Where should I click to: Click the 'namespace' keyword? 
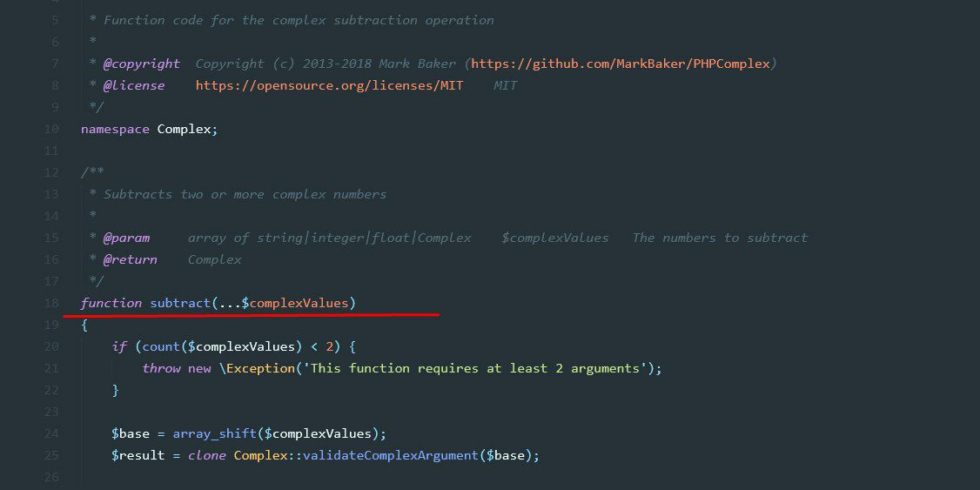point(115,130)
